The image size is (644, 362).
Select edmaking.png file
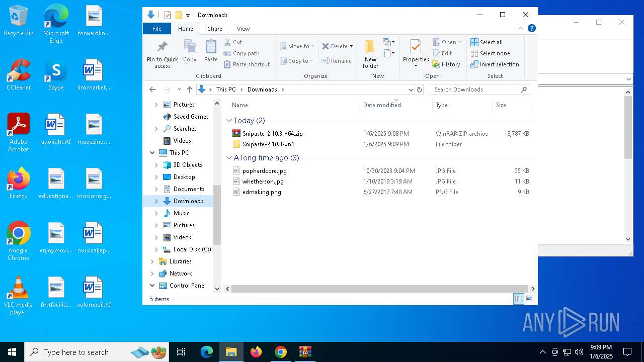tap(262, 192)
